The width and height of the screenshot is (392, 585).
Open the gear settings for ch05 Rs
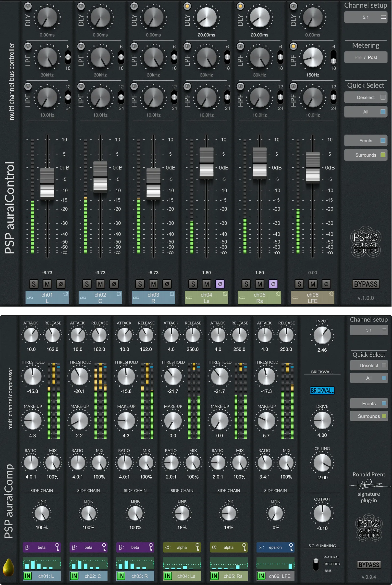[278, 294]
